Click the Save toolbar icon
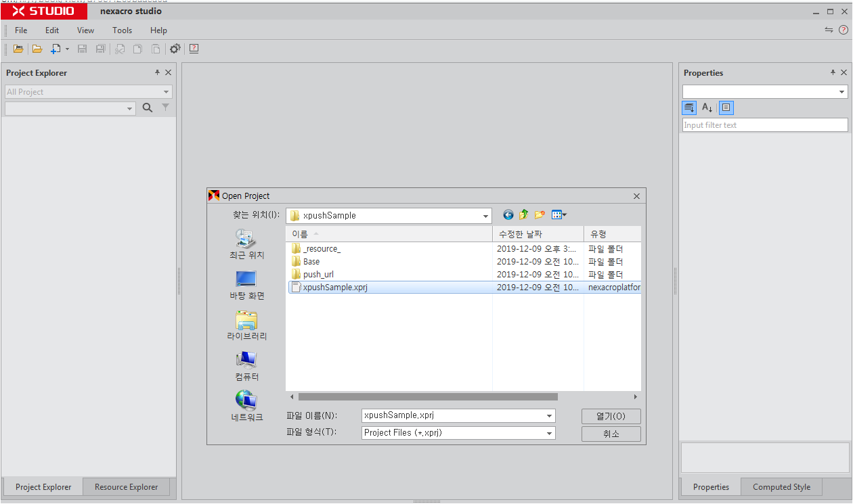 pos(83,49)
